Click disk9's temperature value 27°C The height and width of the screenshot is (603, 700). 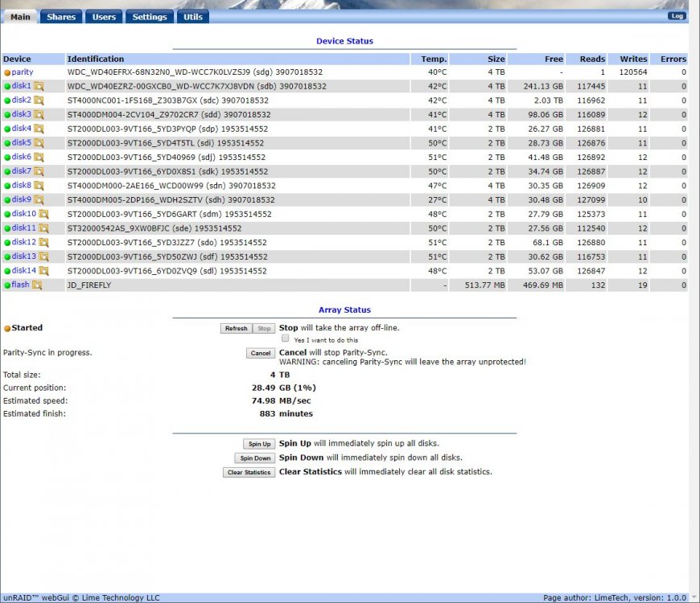pos(438,200)
